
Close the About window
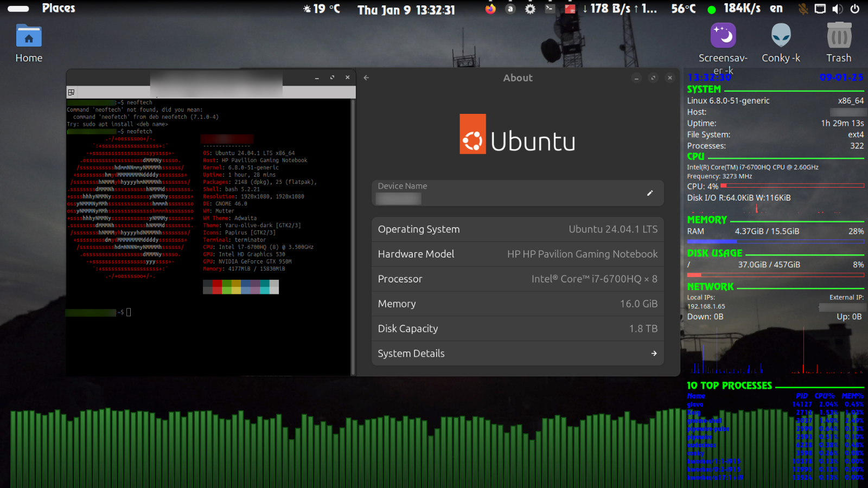click(x=670, y=78)
